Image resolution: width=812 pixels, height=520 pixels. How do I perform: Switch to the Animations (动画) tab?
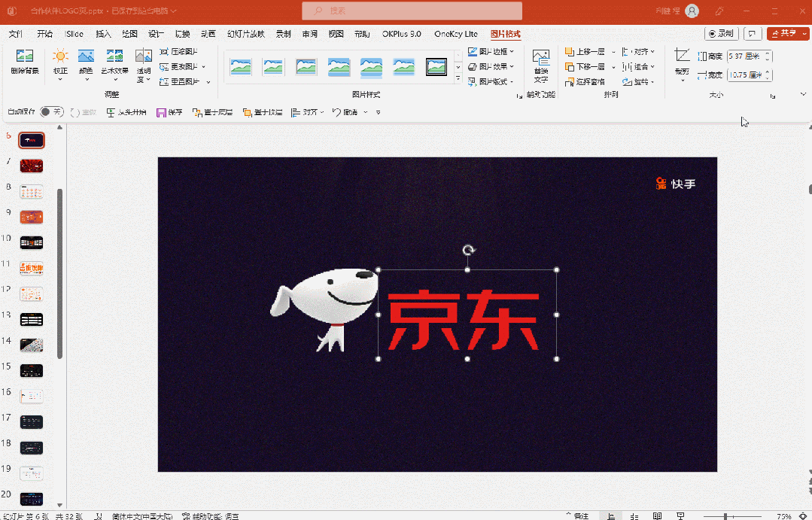[208, 34]
